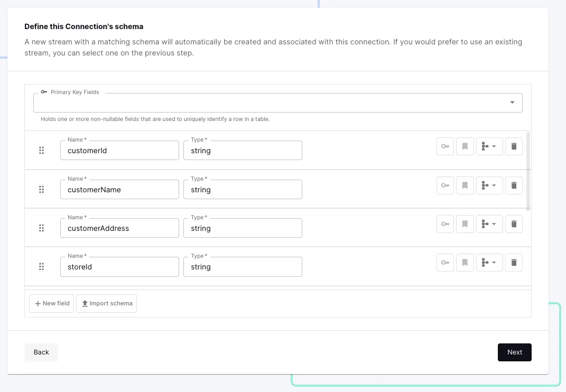This screenshot has height=392, width=566.
Task: Open Type selector for storeId
Action: tap(243, 267)
